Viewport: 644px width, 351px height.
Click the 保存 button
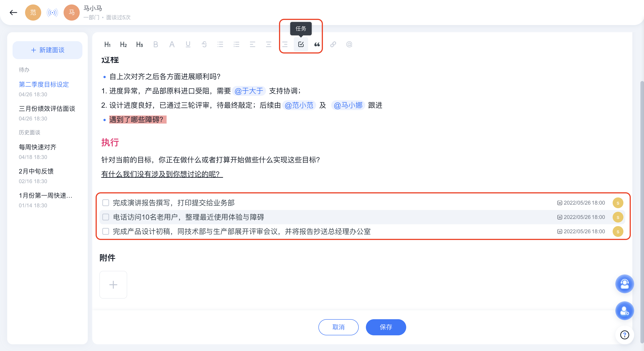click(x=386, y=327)
